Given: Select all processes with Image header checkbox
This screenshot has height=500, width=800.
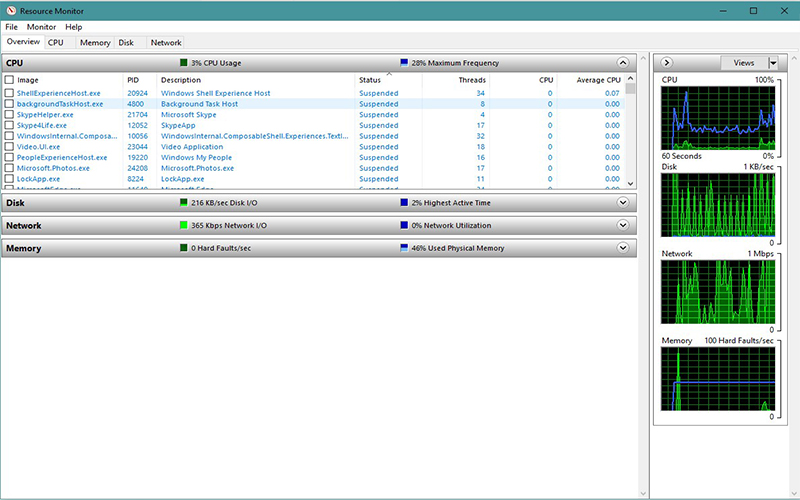Looking at the screenshot, I should (9, 80).
